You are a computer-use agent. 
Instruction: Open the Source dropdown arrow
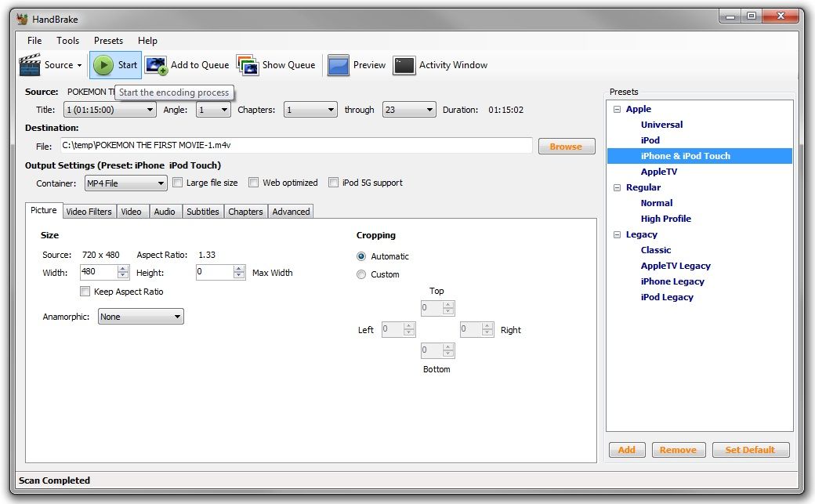pos(78,65)
